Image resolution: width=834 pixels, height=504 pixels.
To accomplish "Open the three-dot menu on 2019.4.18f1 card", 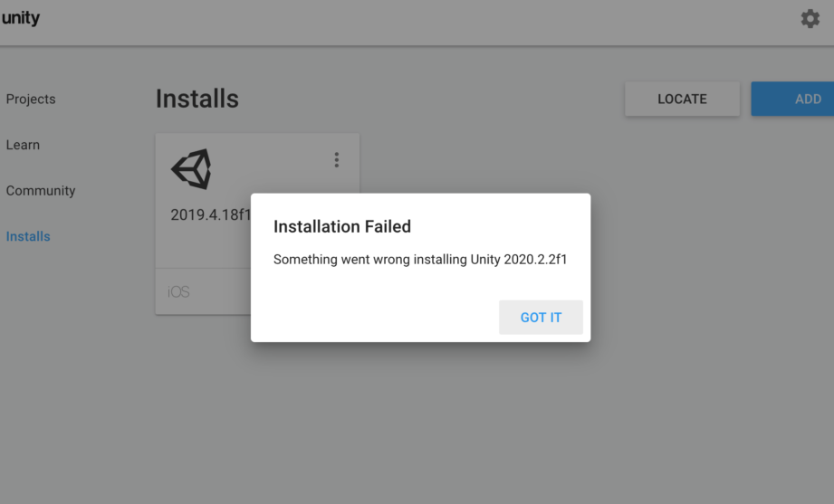I will coord(337,159).
